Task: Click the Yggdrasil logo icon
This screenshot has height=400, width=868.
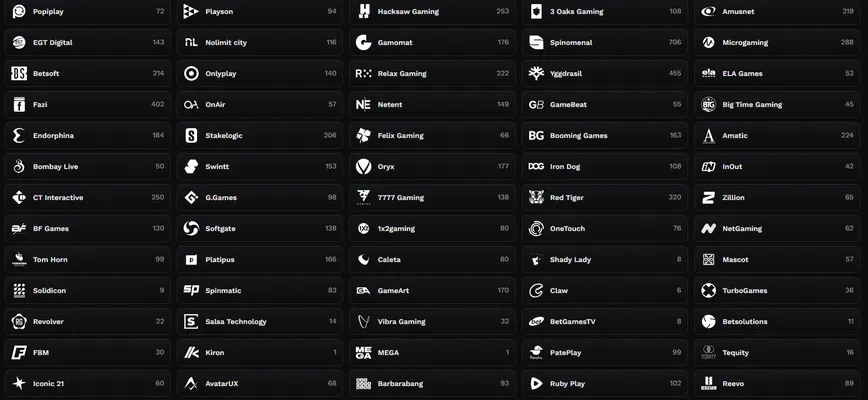Action: [537, 73]
